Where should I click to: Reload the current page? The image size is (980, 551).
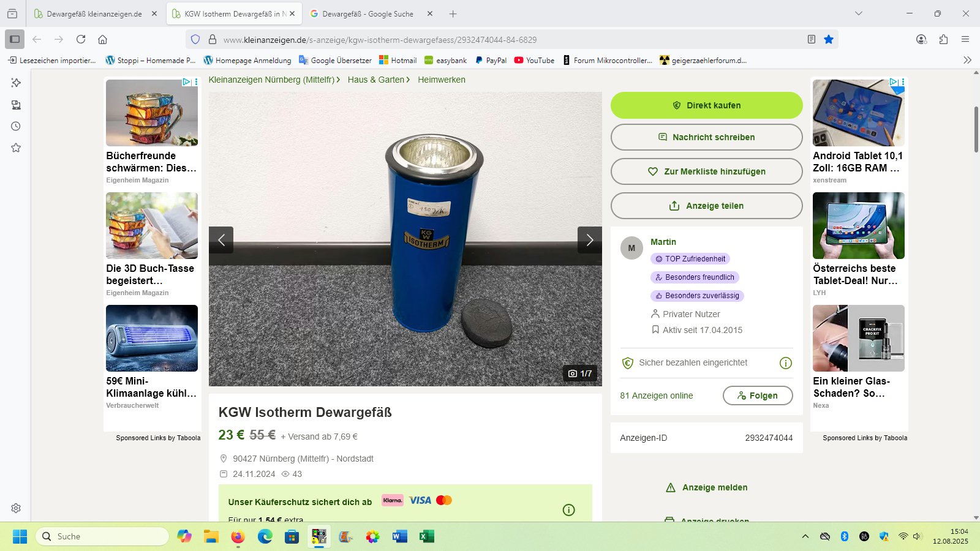(x=81, y=39)
